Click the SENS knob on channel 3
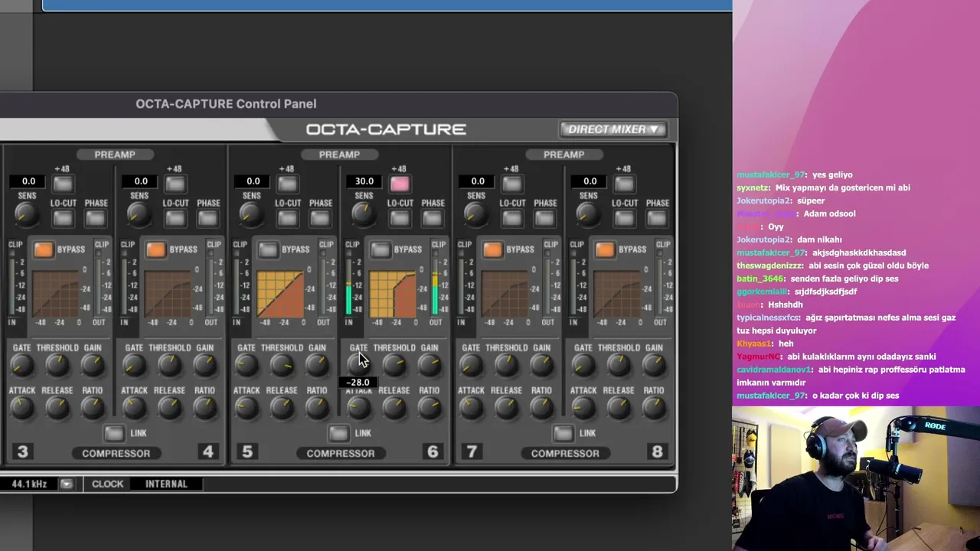The width and height of the screenshot is (980, 551). tap(26, 214)
